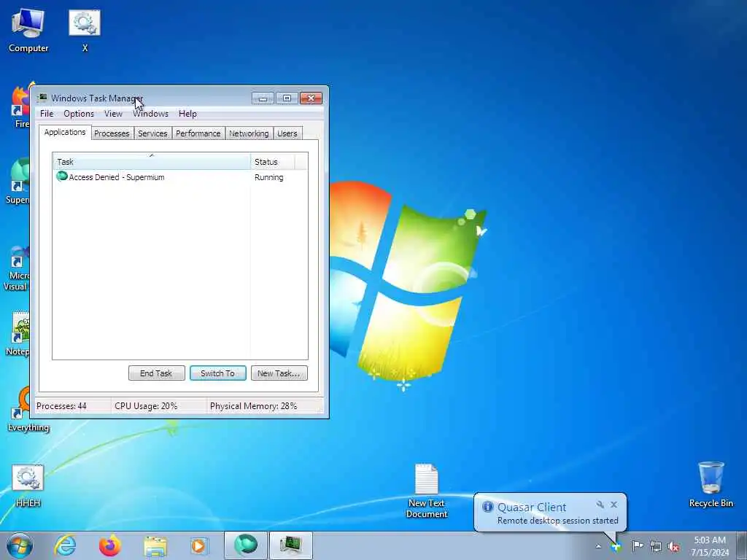747x560 pixels.
Task: Open the clock showing 5:03 AM
Action: point(710,546)
